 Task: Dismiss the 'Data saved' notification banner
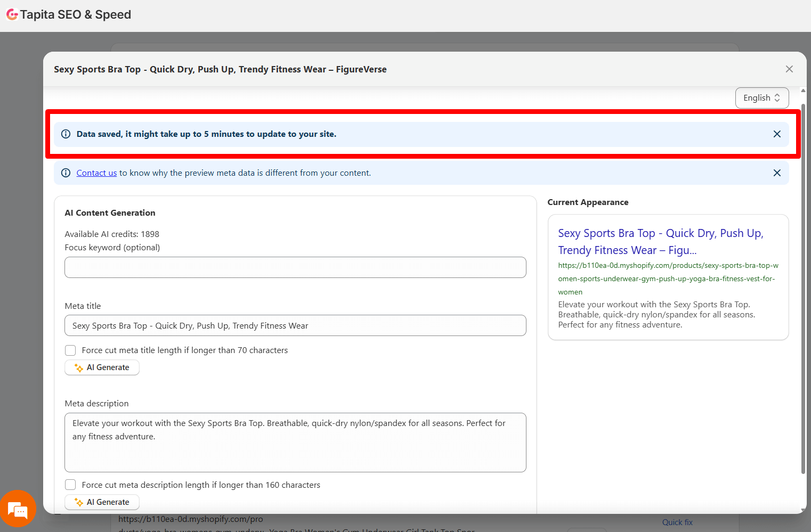[777, 134]
